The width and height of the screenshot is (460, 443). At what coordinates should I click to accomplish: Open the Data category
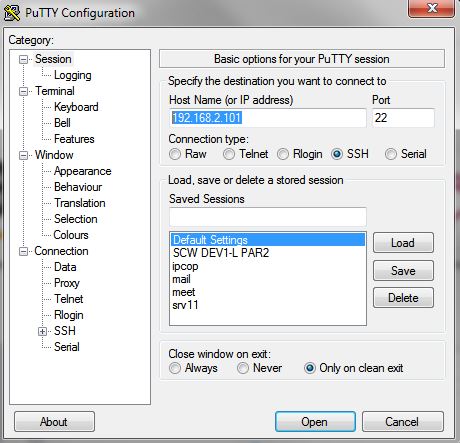[65, 267]
